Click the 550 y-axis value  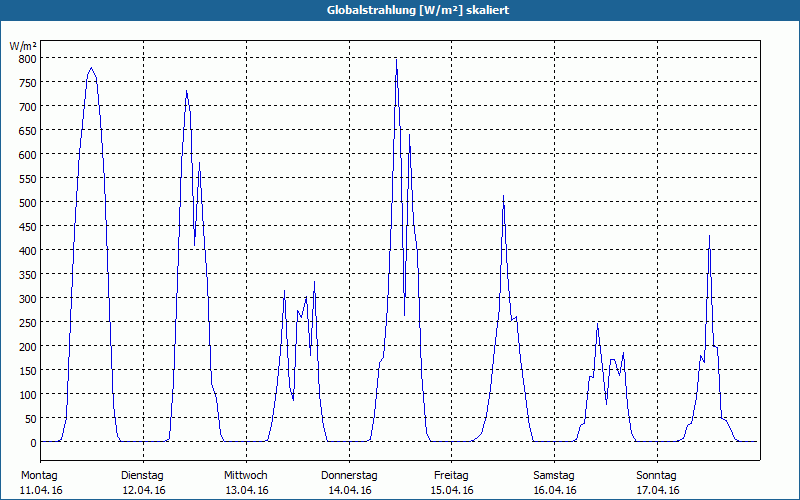tap(27, 179)
